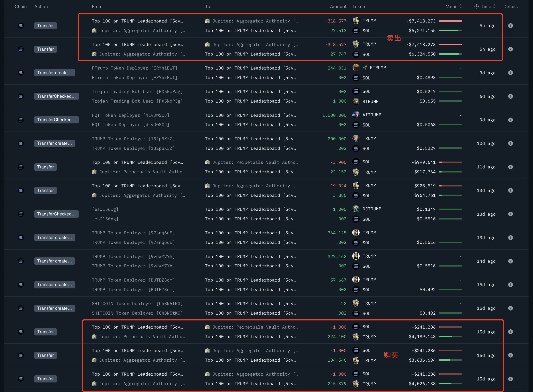Click Solana chain icon in 3d ago row

(21, 73)
